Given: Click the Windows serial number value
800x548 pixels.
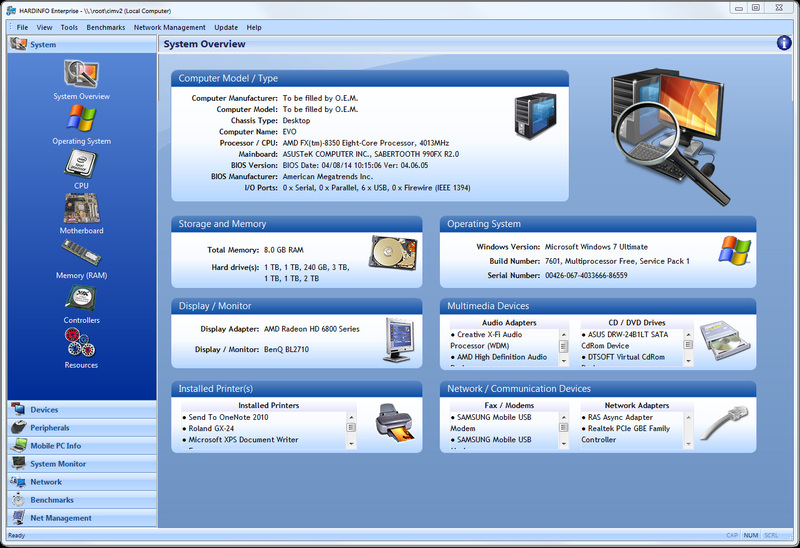Looking at the screenshot, I should tap(586, 275).
